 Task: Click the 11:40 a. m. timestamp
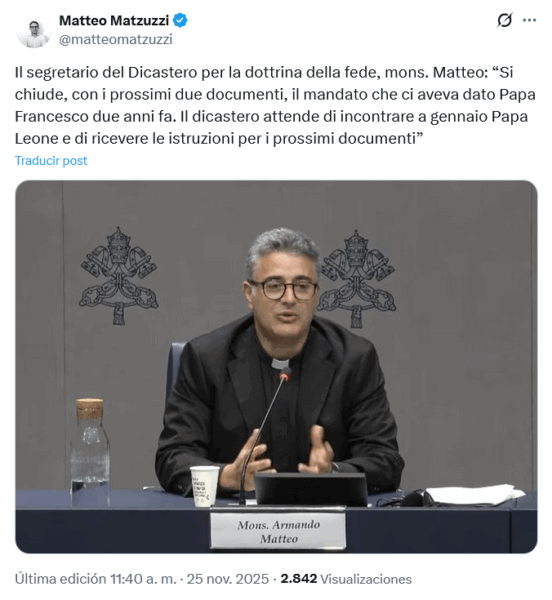(143, 579)
